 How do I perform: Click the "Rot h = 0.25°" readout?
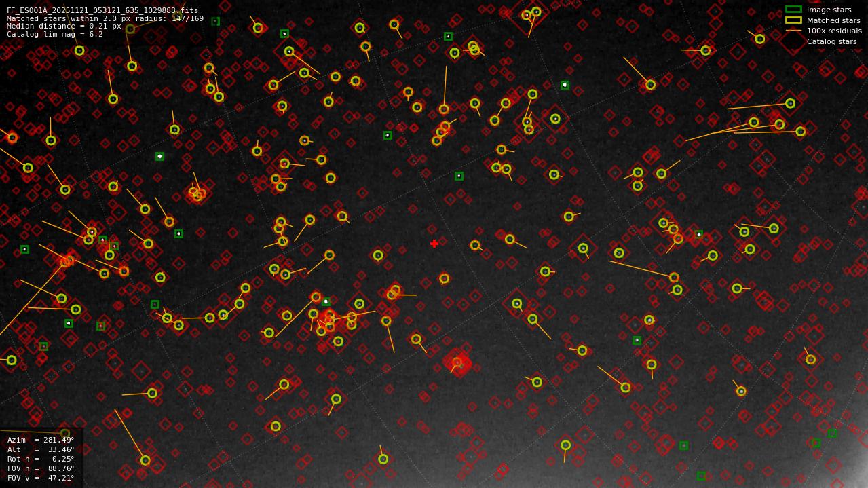tap(41, 459)
